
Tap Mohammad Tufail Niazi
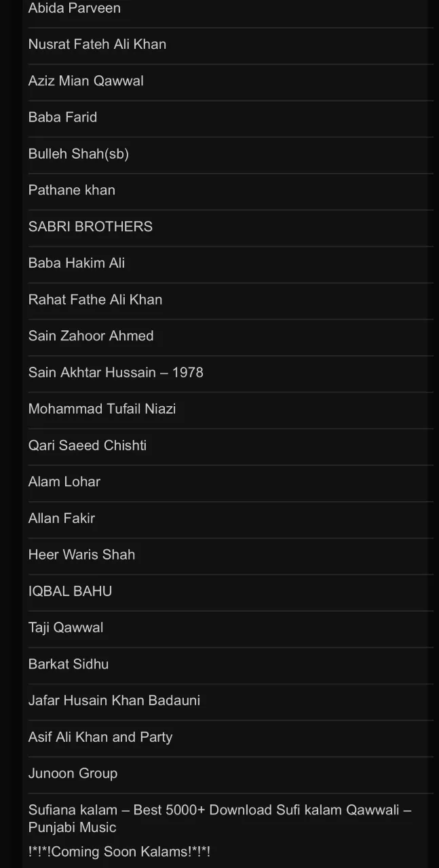click(102, 409)
